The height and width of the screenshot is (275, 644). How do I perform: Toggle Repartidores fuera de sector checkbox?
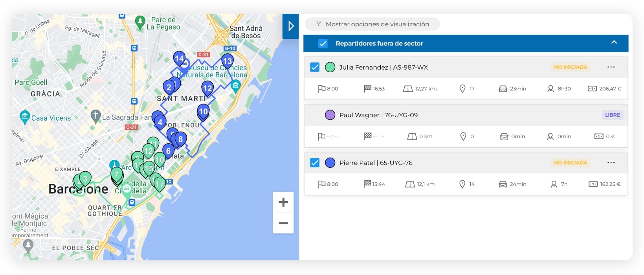(x=323, y=44)
